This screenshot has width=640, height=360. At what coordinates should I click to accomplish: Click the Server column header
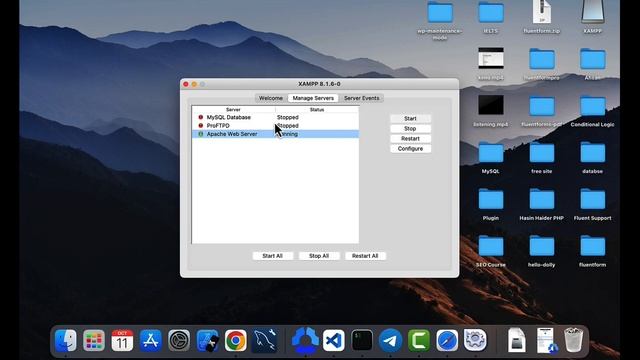pos(233,109)
